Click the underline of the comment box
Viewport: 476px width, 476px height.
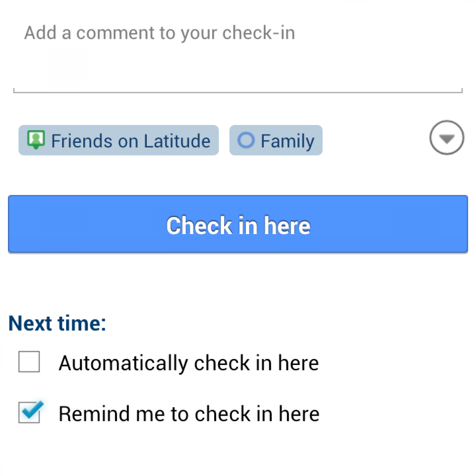coord(238,92)
